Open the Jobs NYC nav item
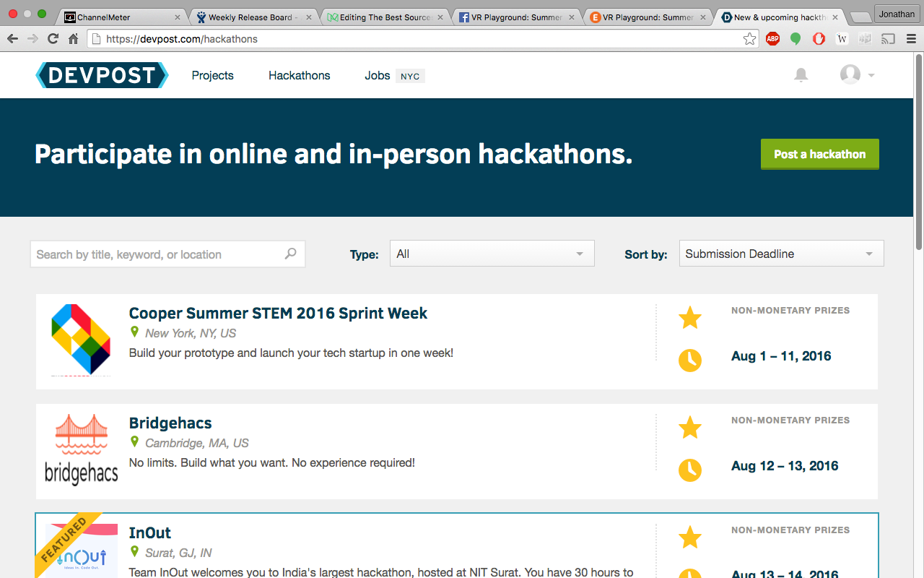The height and width of the screenshot is (578, 924). 395,75
